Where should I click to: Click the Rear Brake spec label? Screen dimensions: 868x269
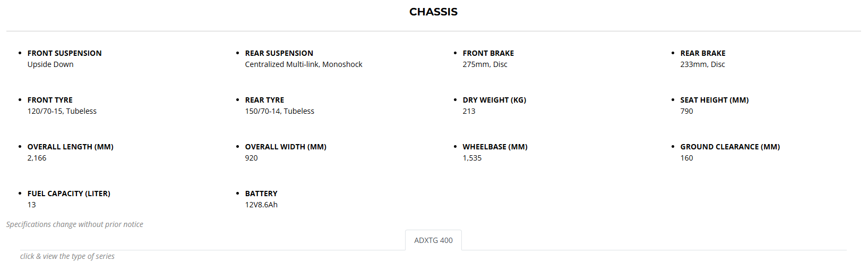coord(702,53)
